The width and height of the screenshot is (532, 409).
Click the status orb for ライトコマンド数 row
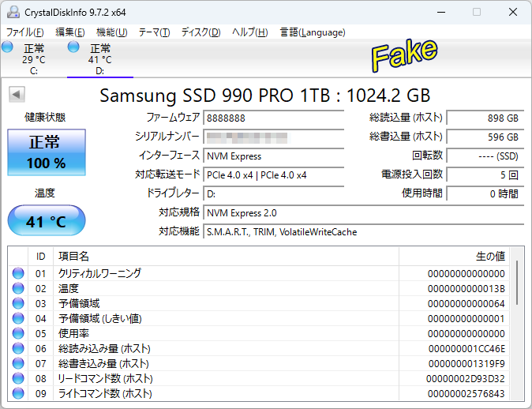[18, 393]
